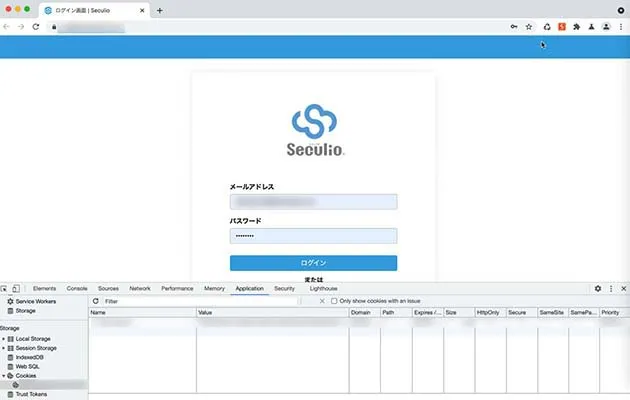Clear the cookie filter with X

coord(322,301)
